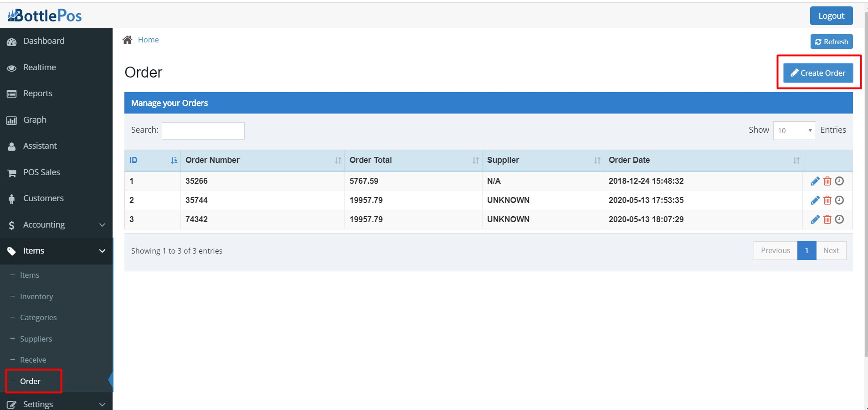
Task: Click the Graph bar chart icon
Action: pyautogui.click(x=12, y=120)
